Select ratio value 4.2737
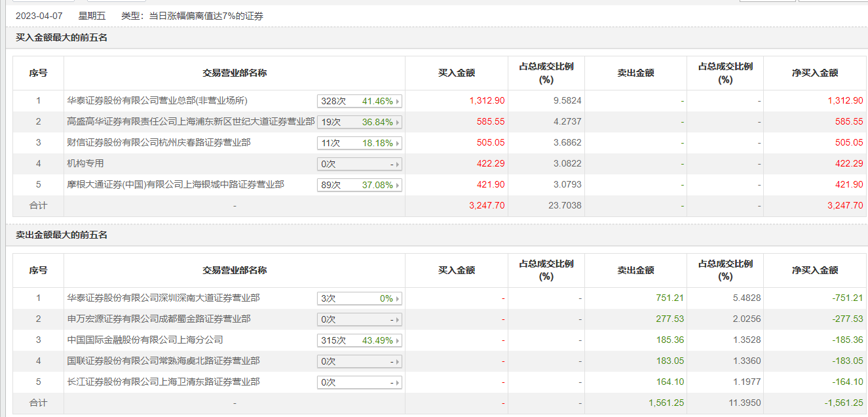Screen dimensions: 868x417 click(x=566, y=122)
